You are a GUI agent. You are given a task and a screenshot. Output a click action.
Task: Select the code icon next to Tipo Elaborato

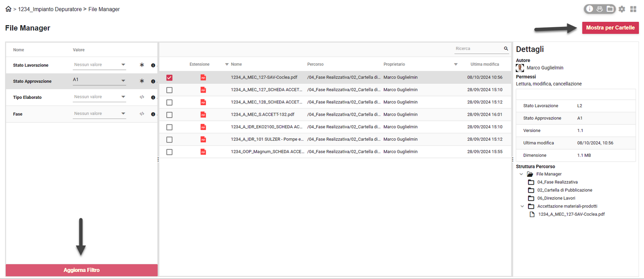coord(142,97)
